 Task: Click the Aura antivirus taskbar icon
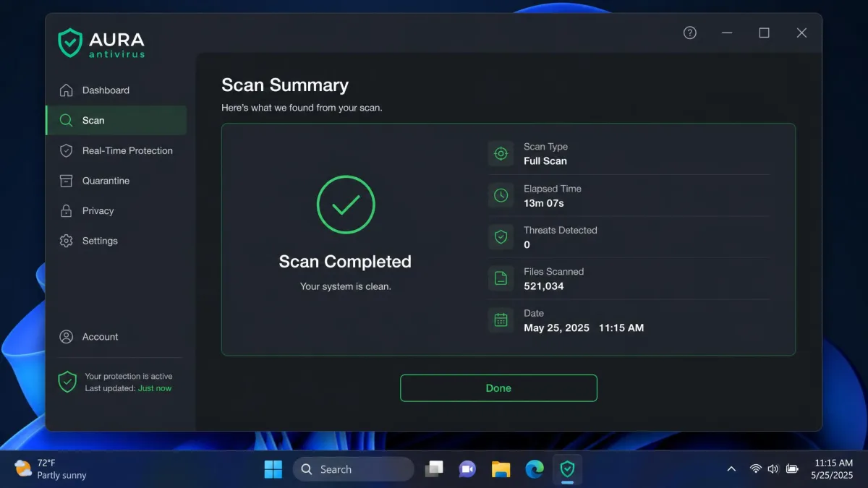pyautogui.click(x=568, y=469)
